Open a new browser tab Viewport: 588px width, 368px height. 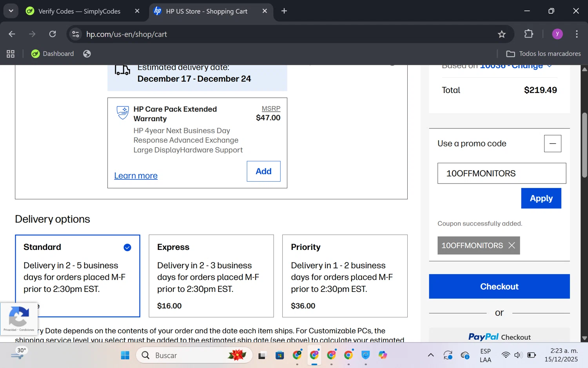pyautogui.click(x=284, y=11)
